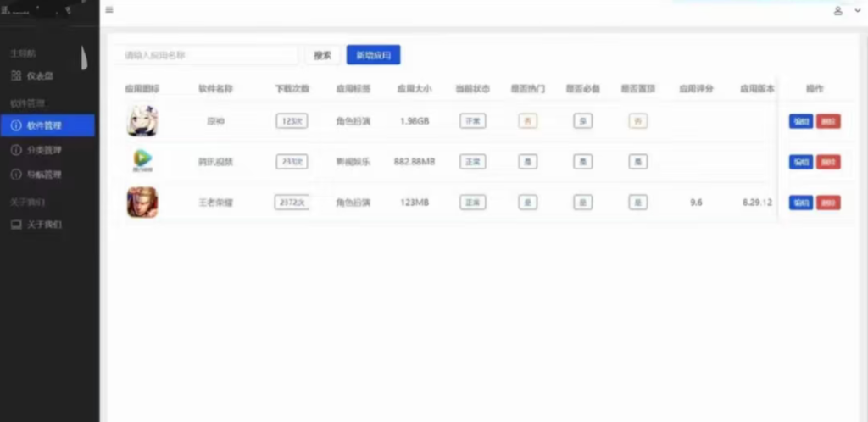Screen dimensions: 868x422
Task: Click the 1.98GB app size
Action: click(x=415, y=121)
